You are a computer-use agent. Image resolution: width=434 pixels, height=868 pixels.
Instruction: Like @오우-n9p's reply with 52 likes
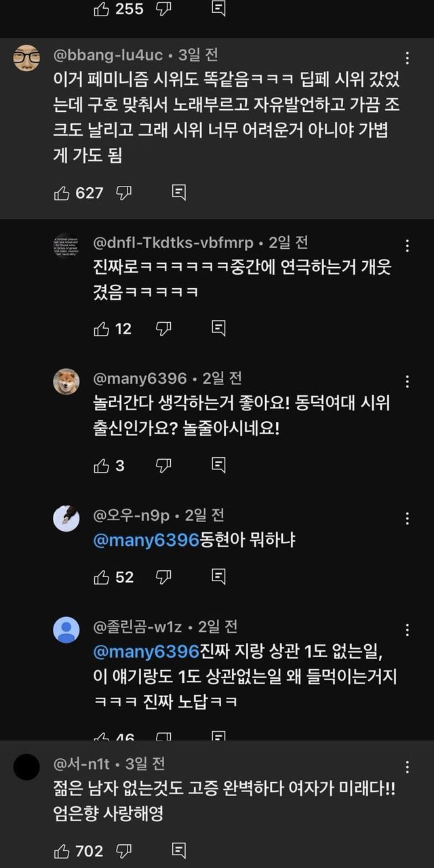(x=102, y=577)
